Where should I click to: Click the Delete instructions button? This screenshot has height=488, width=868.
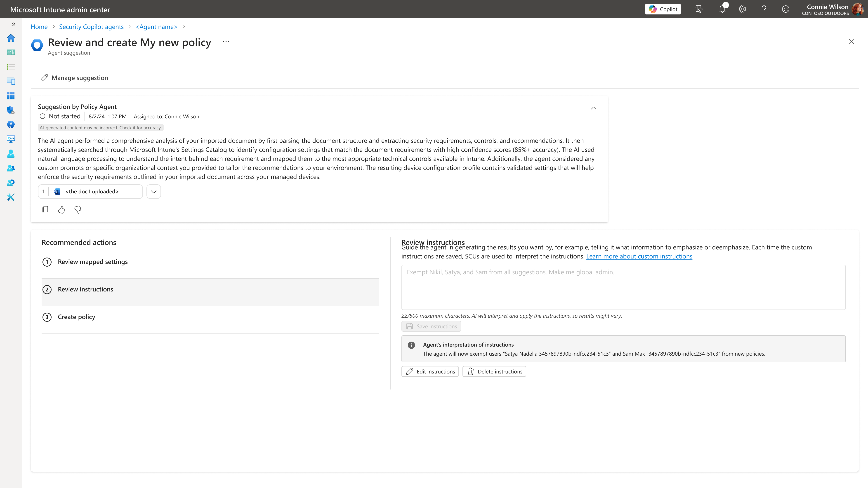point(494,371)
